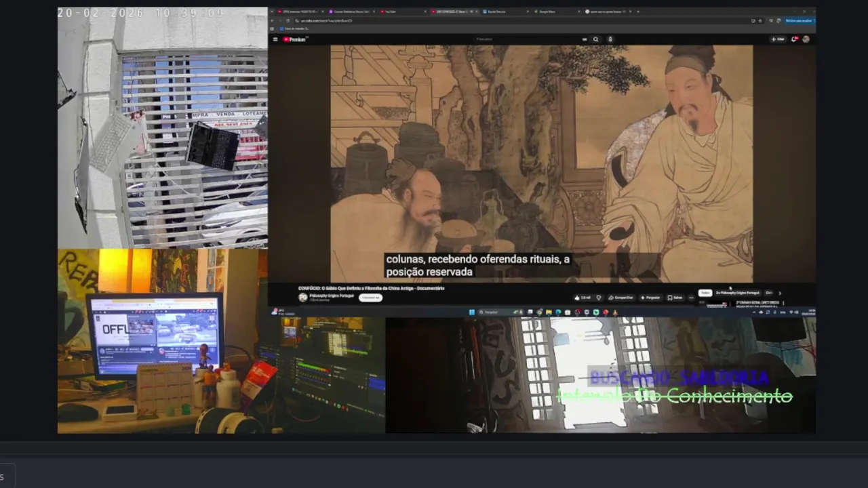Click the YouTube search magnifier button
Screen dimensions: 868x488
click(596, 39)
